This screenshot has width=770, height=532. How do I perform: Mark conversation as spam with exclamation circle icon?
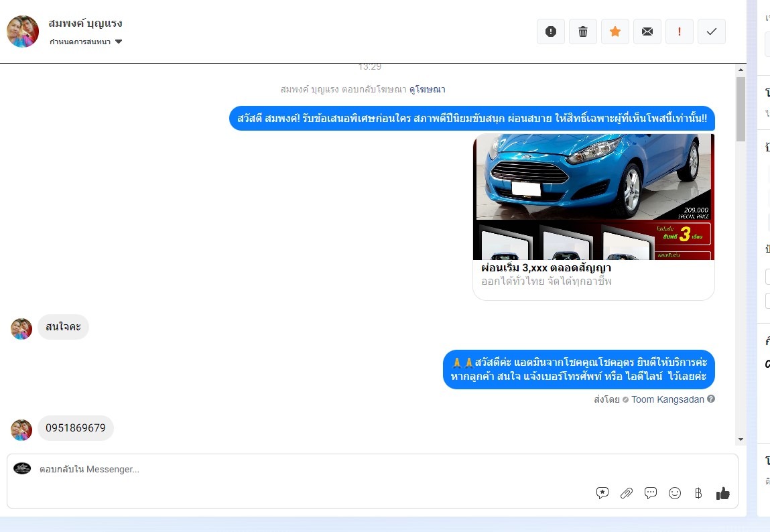pyautogui.click(x=550, y=31)
